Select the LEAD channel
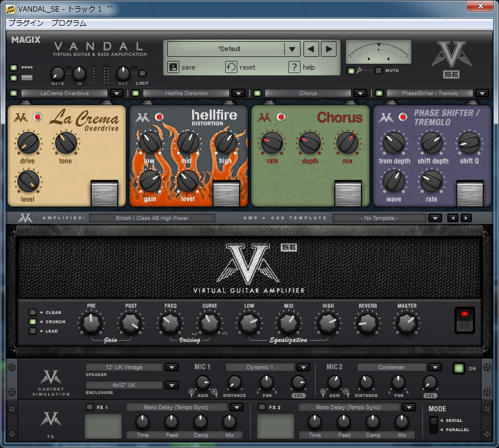Screen dimensions: 499x448 click(32, 331)
